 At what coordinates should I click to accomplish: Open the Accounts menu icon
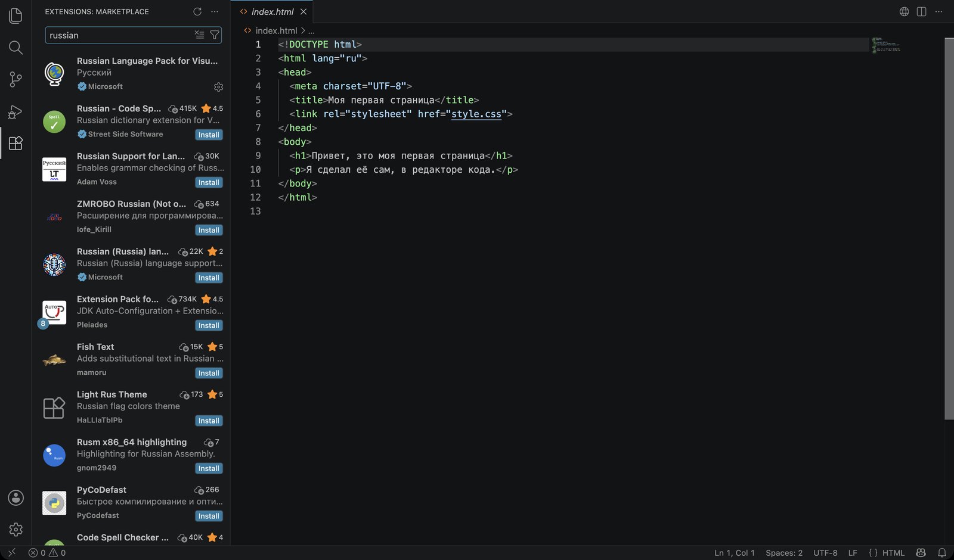click(x=16, y=497)
